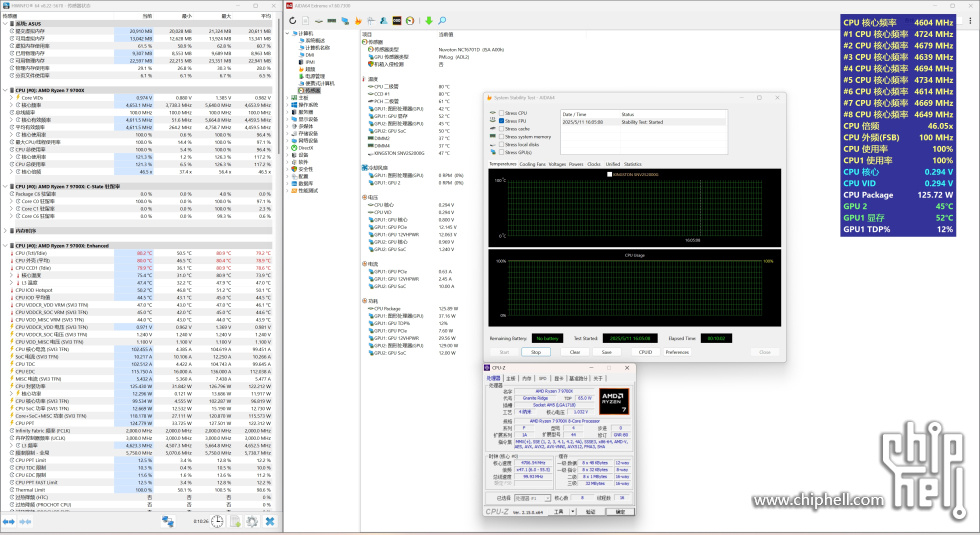Click the Stop button in stability test
The width and height of the screenshot is (980, 535).
(x=536, y=352)
